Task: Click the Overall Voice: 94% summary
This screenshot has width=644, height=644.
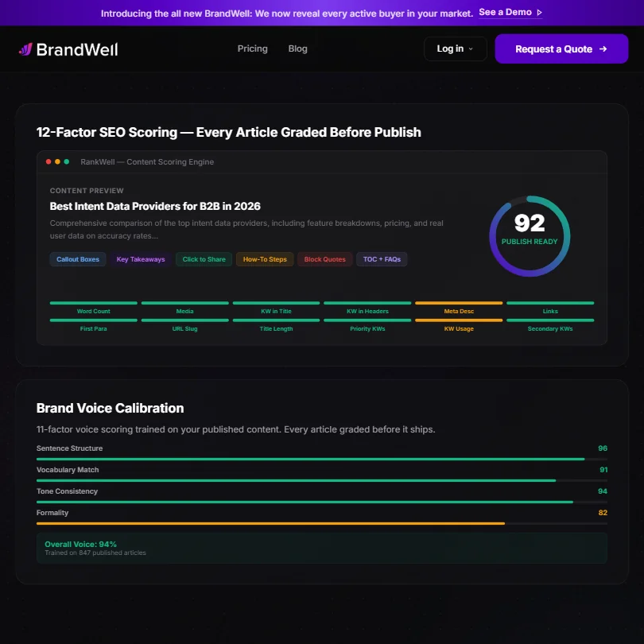Action: 80,544
